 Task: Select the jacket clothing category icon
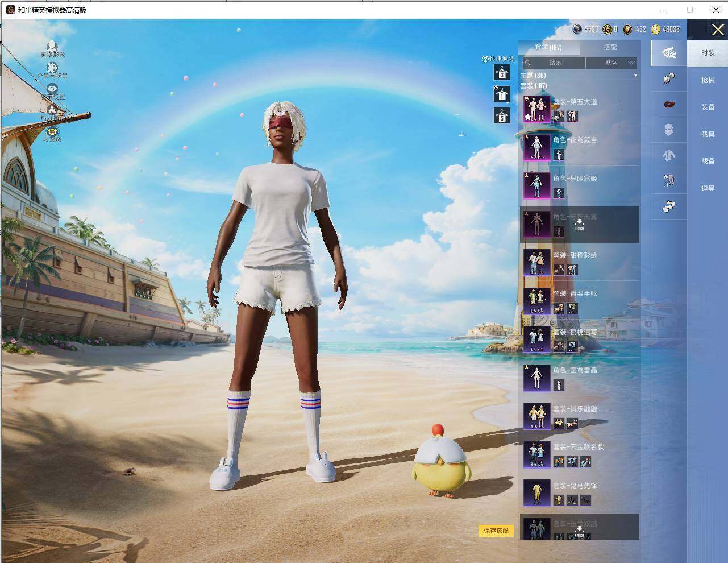(669, 155)
